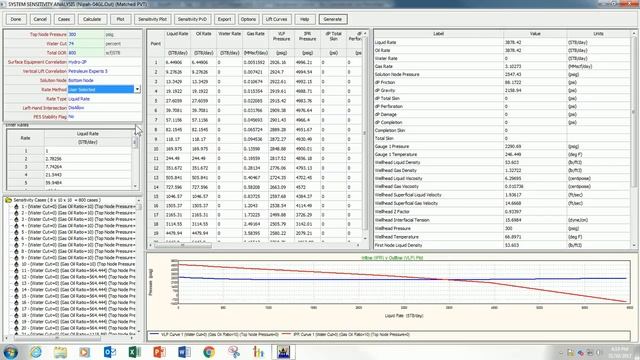The image size is (640, 360).
Task: Select sensitivity case 3 drop icon
Action: click(16, 219)
